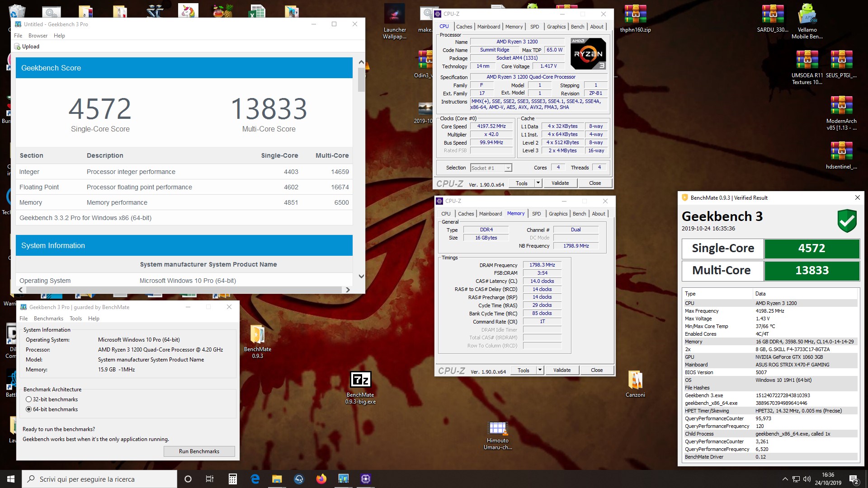Click the network icon in system tray

pos(796,479)
